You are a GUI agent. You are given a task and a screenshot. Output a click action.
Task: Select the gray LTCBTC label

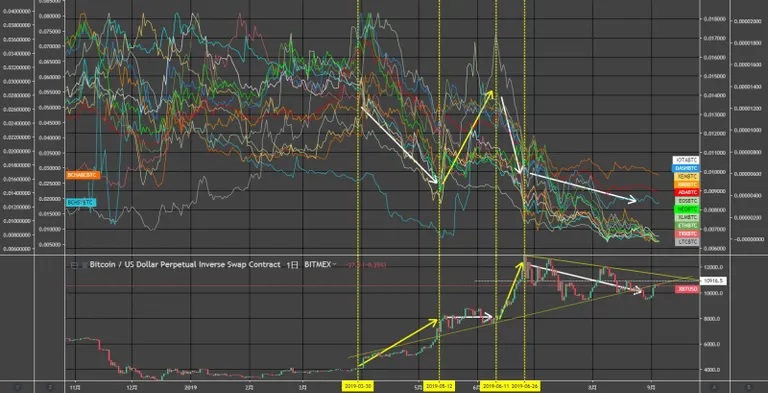pyautogui.click(x=687, y=242)
